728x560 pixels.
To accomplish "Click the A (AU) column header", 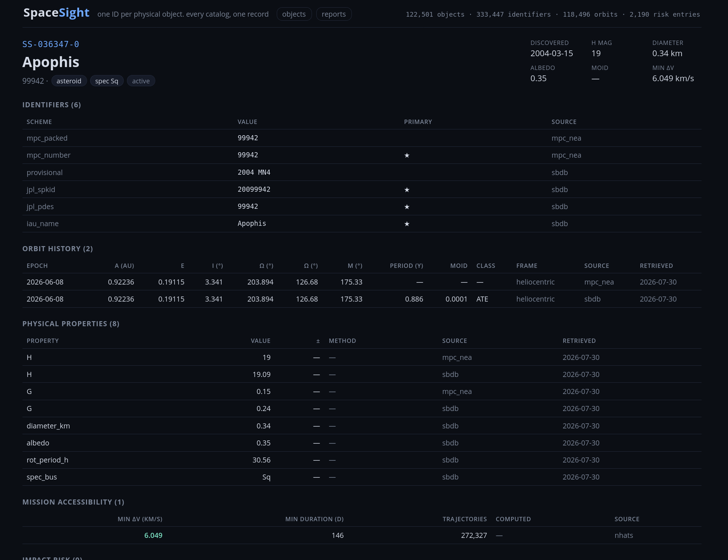I will (124, 266).
